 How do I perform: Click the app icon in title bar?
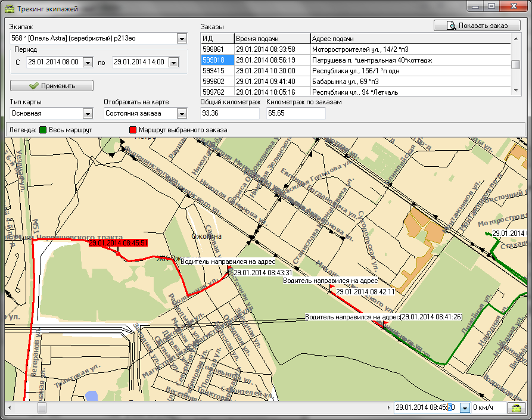pos(8,9)
